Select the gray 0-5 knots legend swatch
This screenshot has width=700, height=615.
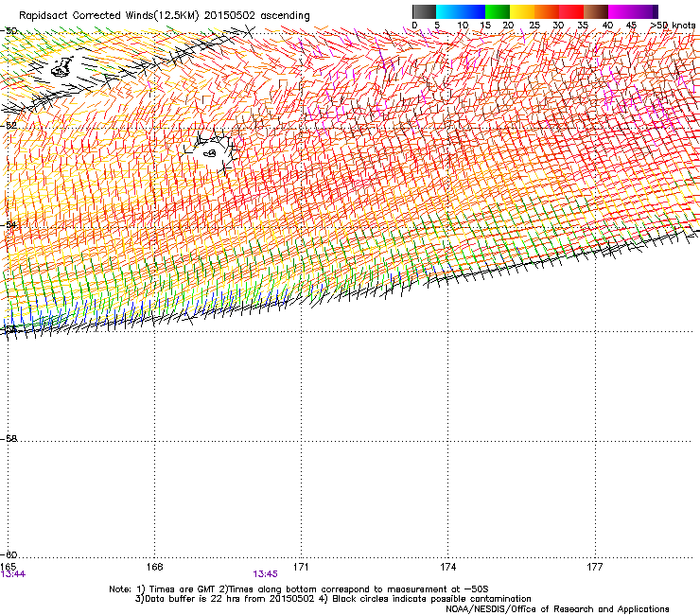[x=424, y=11]
